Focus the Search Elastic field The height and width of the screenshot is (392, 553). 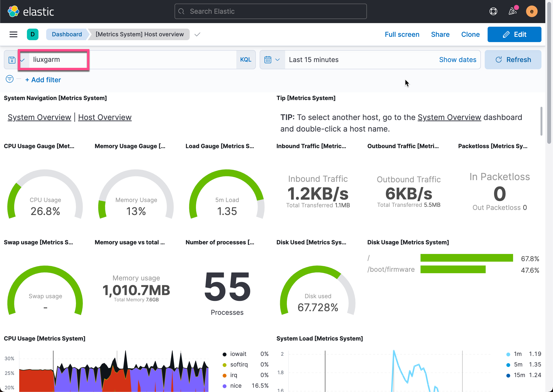click(x=270, y=11)
